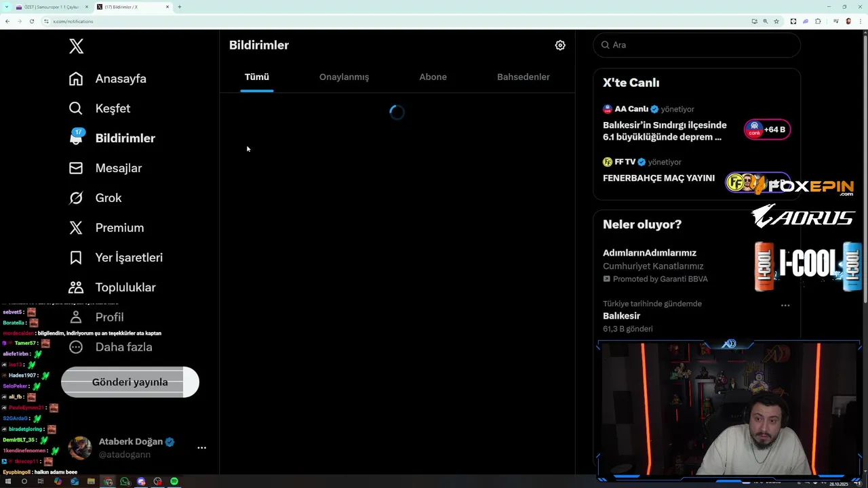Open the browser extensions puzzle icon
The width and height of the screenshot is (868, 488).
(x=818, y=21)
